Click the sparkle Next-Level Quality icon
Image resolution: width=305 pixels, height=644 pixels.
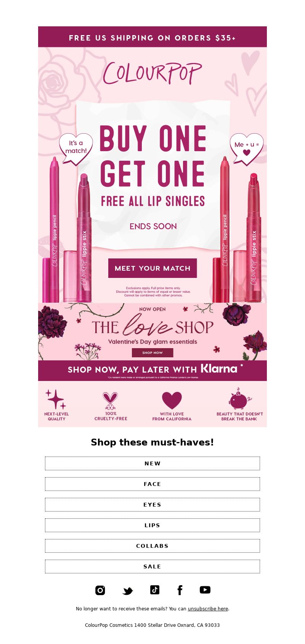click(x=56, y=399)
